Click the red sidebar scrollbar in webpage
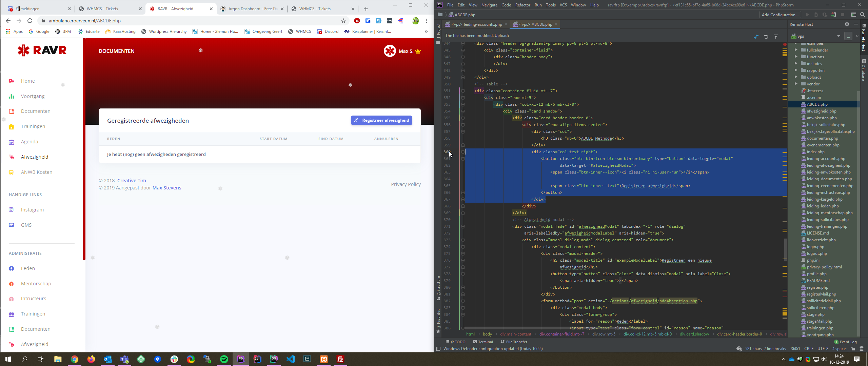The width and height of the screenshot is (868, 366). coord(84,149)
